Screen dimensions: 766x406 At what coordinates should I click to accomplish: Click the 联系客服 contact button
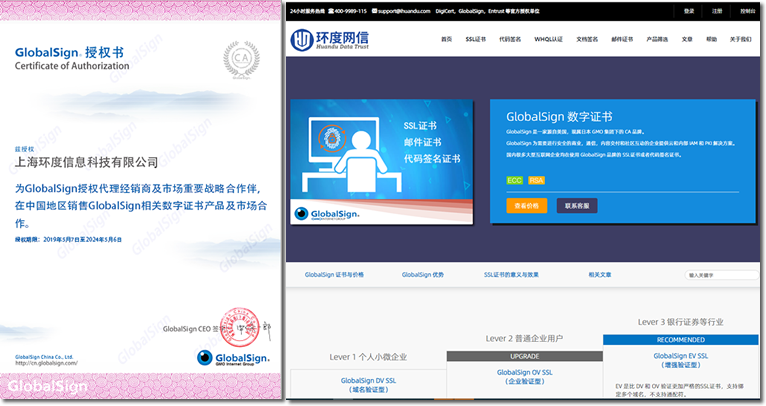pyautogui.click(x=577, y=206)
